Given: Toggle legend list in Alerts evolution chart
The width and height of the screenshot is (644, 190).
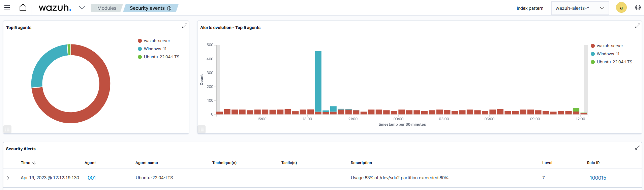Looking at the screenshot, I should coord(202,129).
